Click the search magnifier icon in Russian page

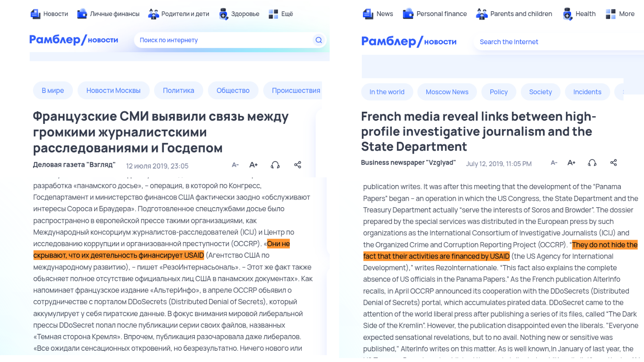coord(319,40)
